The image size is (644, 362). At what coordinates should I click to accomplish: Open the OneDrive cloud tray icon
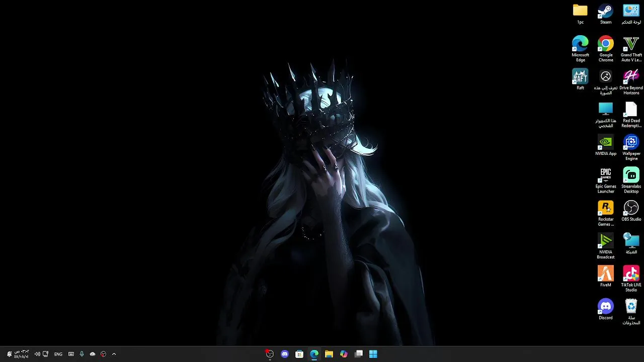[93, 354]
